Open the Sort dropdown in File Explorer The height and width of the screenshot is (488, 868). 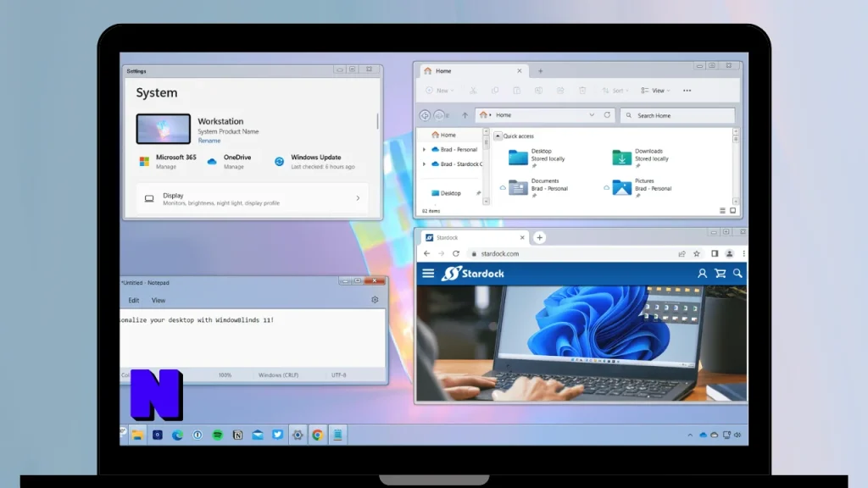[615, 90]
